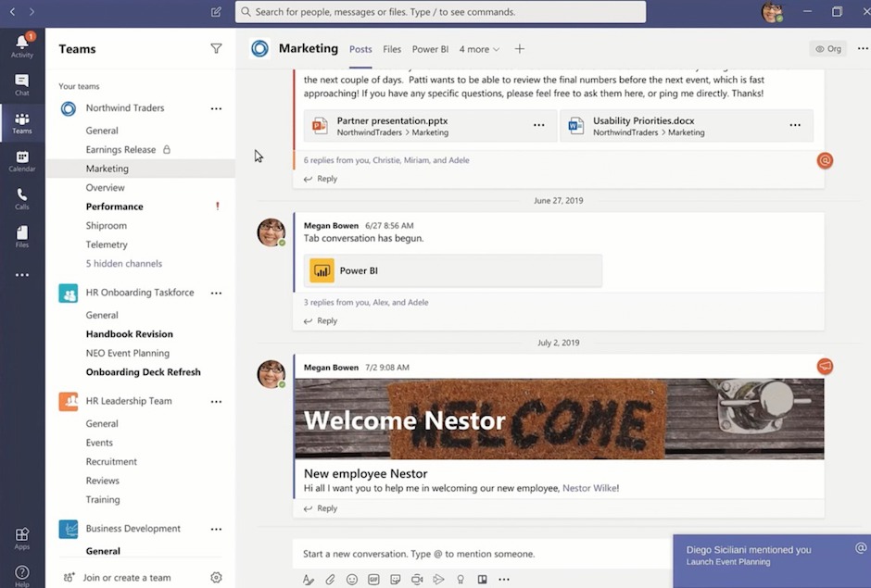Image resolution: width=871 pixels, height=588 pixels.
Task: Select the Performance channel
Action: tap(114, 206)
